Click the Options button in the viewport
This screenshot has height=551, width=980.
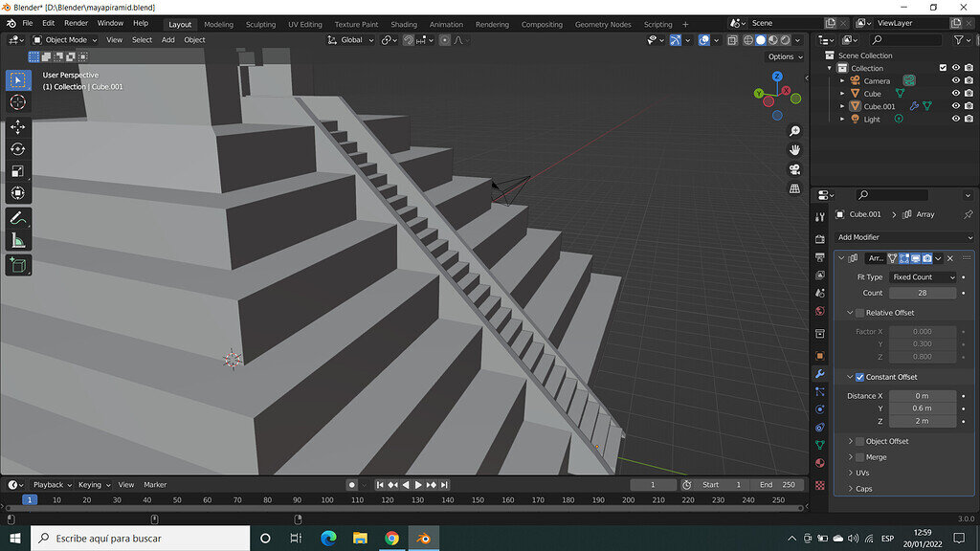tap(783, 56)
